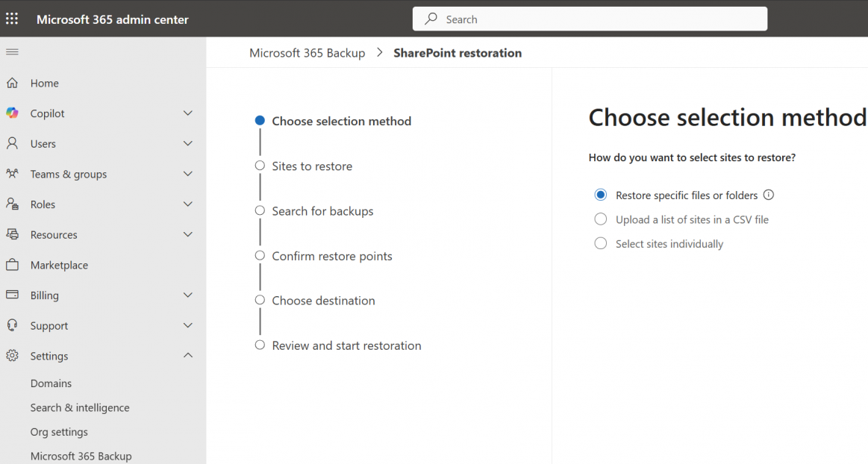Pick Select sites individually option

pos(601,243)
